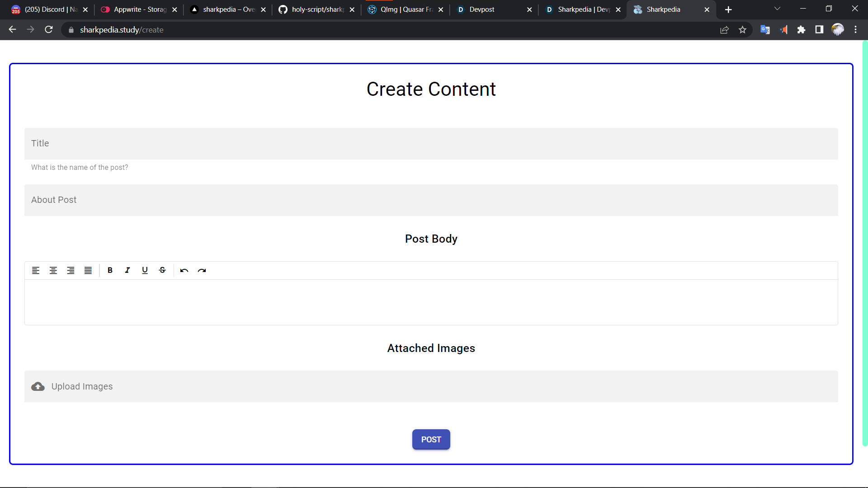Viewport: 868px width, 488px height.
Task: Toggle underline formatting
Action: click(x=145, y=270)
